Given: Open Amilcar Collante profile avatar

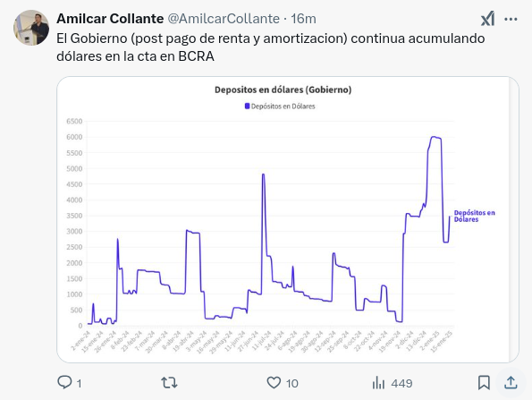Looking at the screenshot, I should coord(31,28).
